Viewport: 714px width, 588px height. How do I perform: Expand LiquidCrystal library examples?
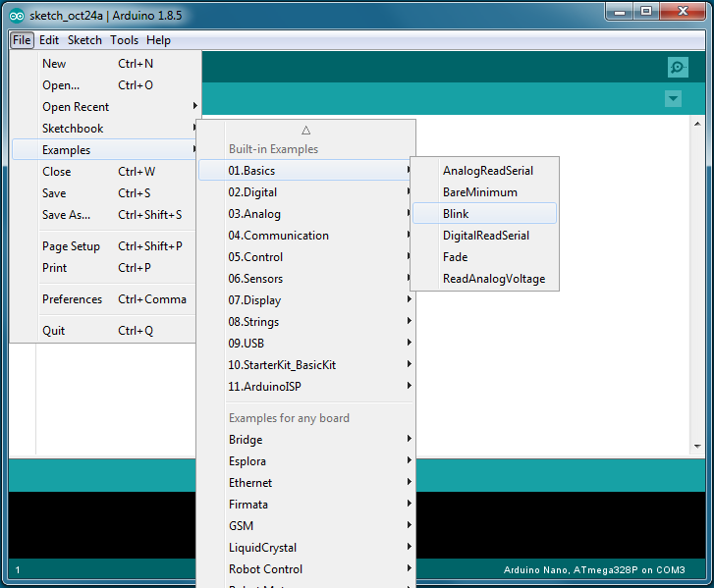pyautogui.click(x=306, y=548)
